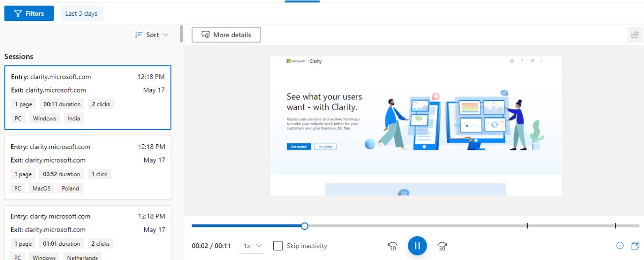The width and height of the screenshot is (644, 260).
Task: Open the recording in a new window
Action: click(635, 246)
